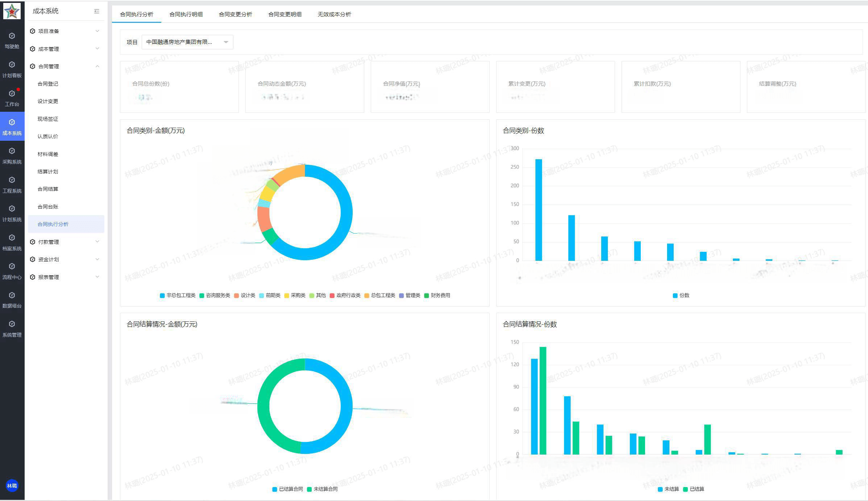Viewport: 868px width, 501px height.
Task: Click the 林璐 user avatar
Action: pos(12,486)
